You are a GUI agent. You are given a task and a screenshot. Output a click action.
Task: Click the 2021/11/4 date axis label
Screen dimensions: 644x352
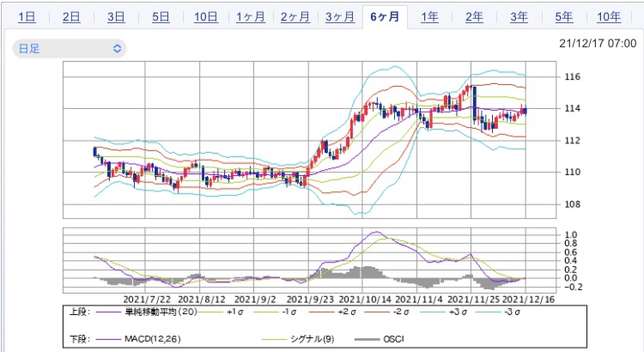pyautogui.click(x=419, y=300)
